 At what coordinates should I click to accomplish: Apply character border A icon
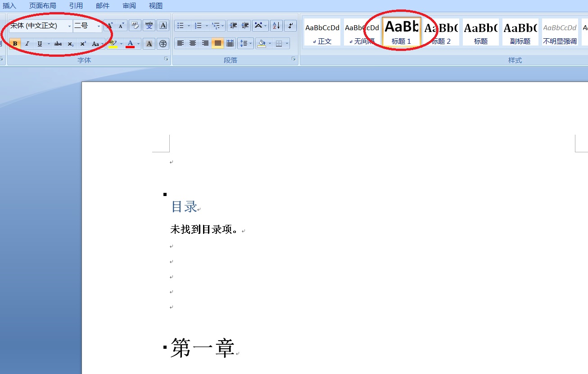163,26
